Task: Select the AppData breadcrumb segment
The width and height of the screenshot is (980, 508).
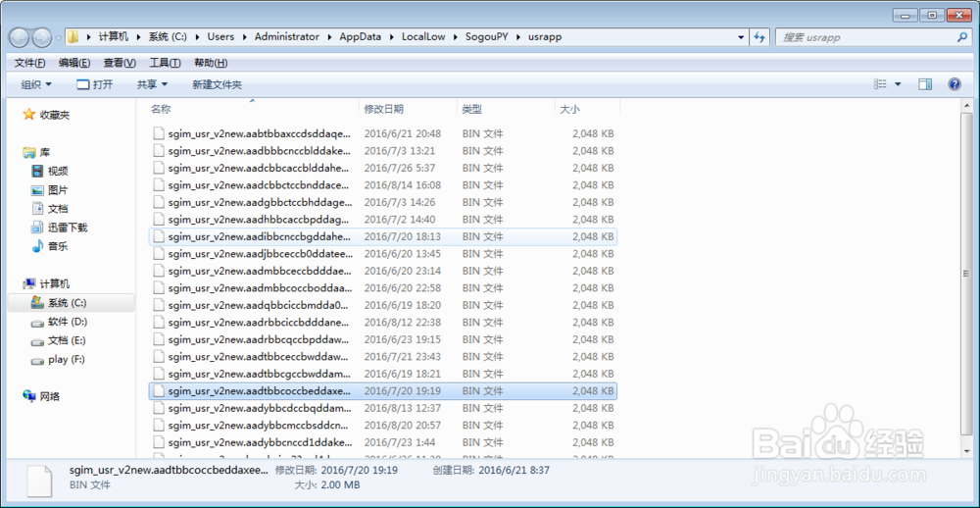Action: (x=360, y=37)
